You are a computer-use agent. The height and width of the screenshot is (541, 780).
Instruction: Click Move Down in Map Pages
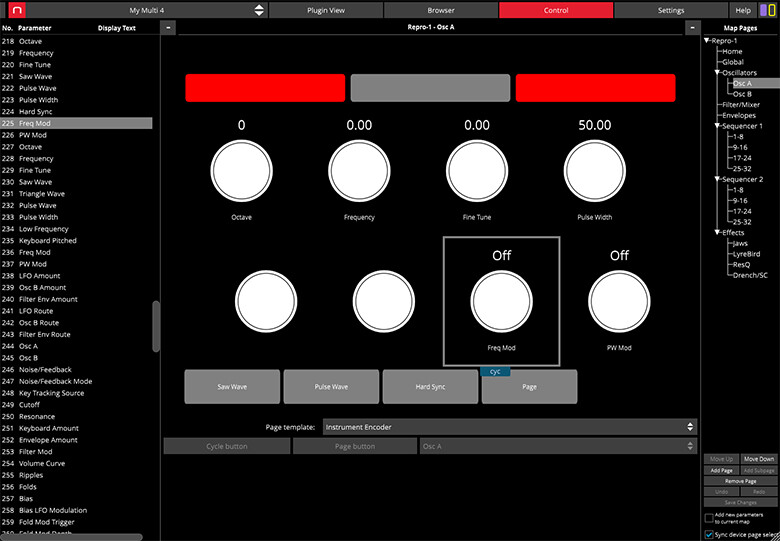759,459
